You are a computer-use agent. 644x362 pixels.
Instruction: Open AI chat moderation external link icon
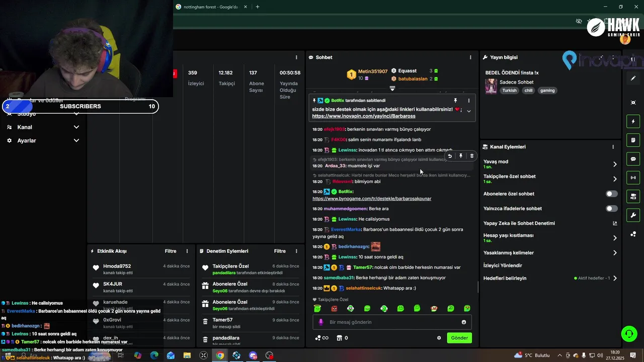pyautogui.click(x=615, y=223)
